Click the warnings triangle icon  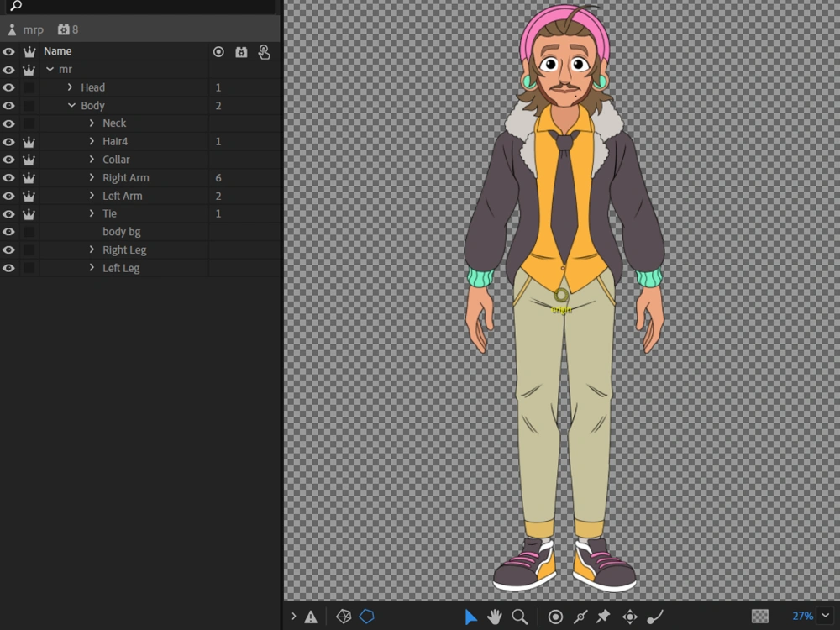pos(309,616)
